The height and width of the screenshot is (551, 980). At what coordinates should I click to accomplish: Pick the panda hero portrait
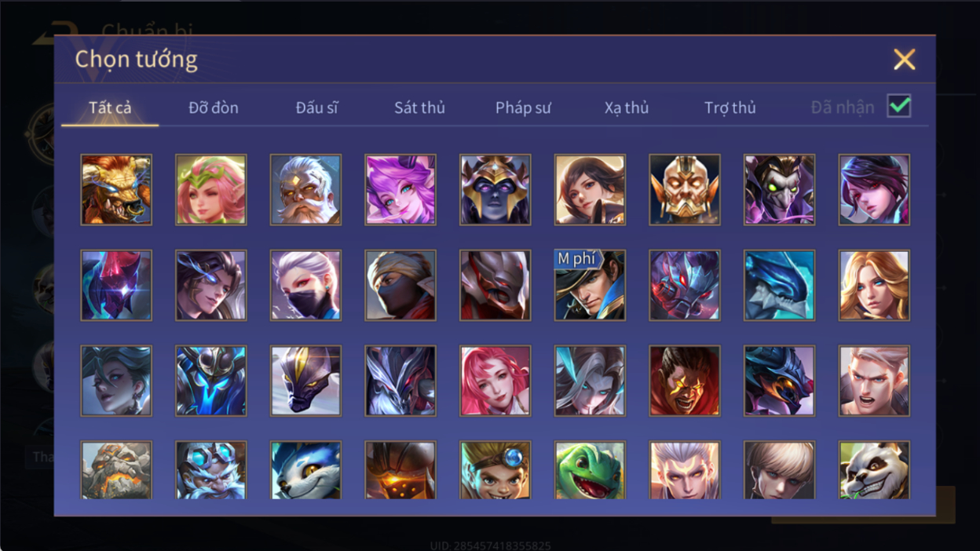[874, 470]
